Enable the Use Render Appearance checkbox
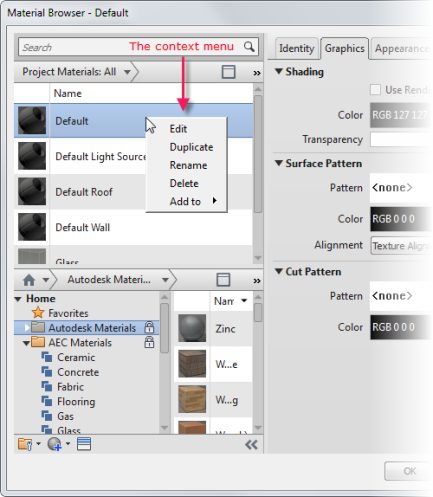 [x=375, y=90]
